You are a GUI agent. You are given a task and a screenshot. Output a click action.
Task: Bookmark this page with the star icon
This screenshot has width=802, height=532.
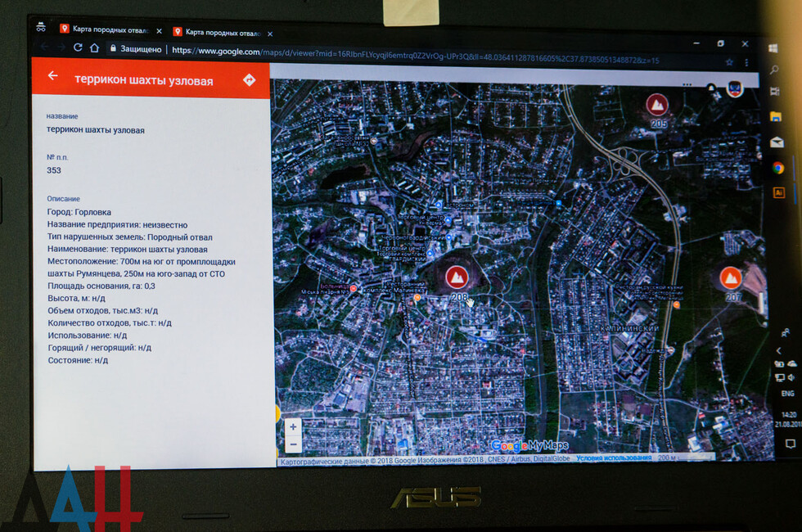coord(729,61)
